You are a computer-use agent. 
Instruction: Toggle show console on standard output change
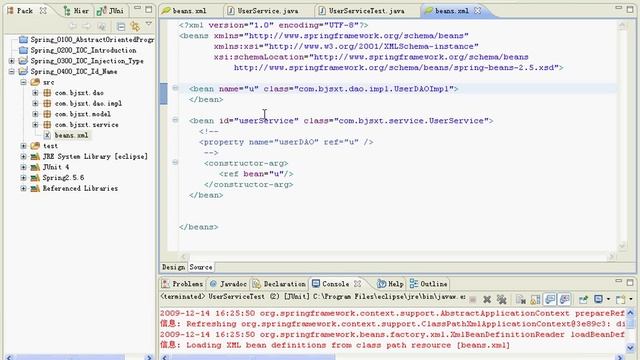click(x=550, y=300)
